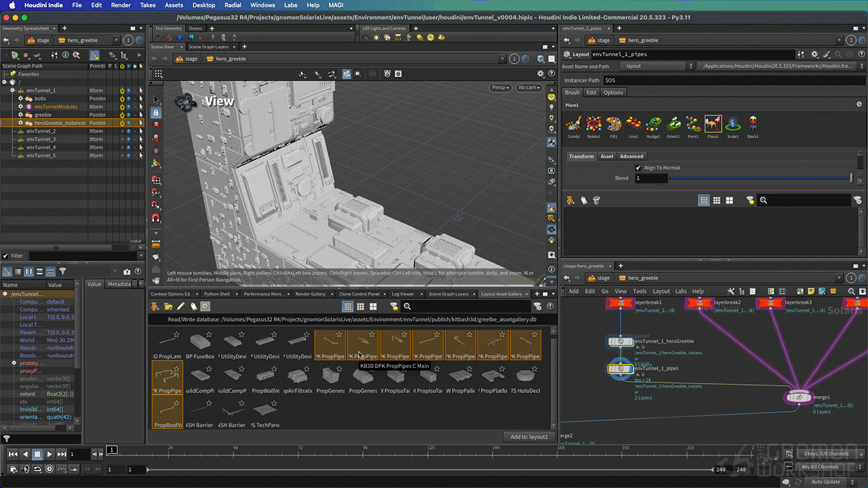Click the Add to: layout1 button
This screenshot has height=488, width=868.
(529, 437)
